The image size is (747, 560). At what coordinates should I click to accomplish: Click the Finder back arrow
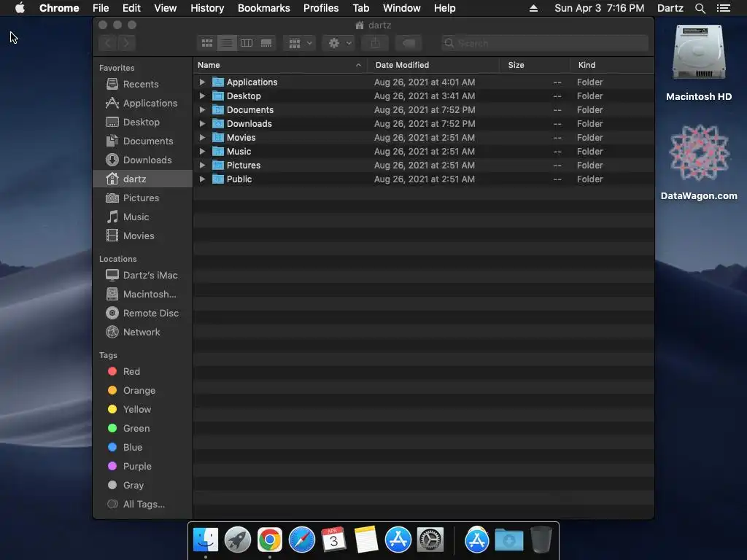pos(108,43)
